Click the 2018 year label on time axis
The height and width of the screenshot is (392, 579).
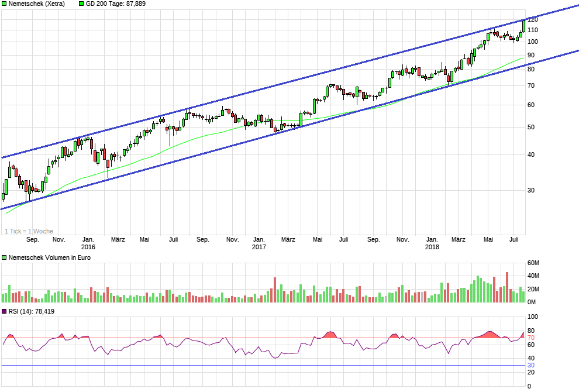click(x=432, y=247)
